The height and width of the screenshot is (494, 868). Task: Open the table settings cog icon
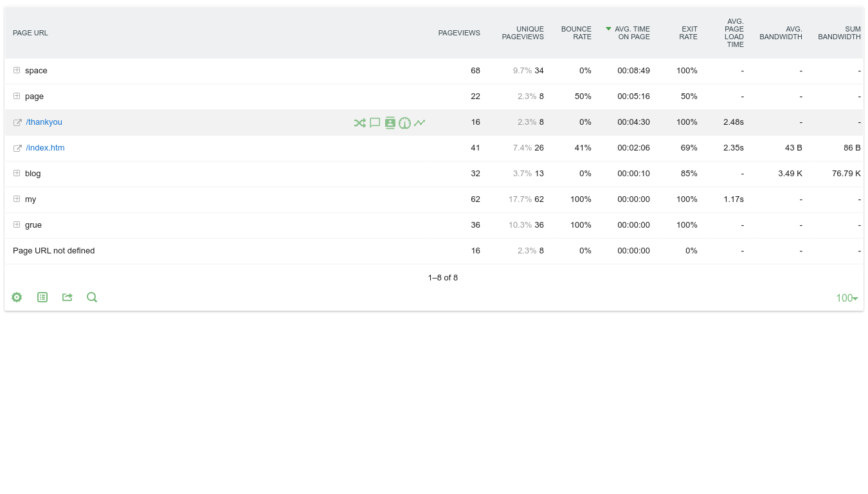[x=17, y=297]
